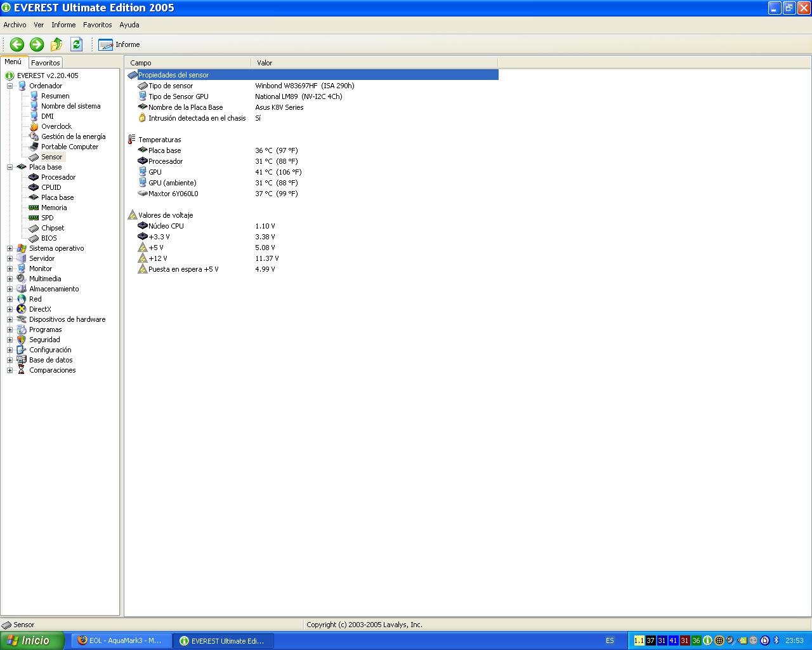Select the GPU (ambiente) temperature row
The width and height of the screenshot is (812, 650).
click(x=313, y=183)
